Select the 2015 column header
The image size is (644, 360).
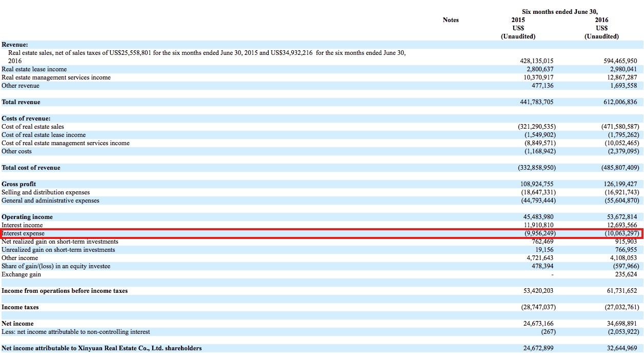pyautogui.click(x=517, y=20)
